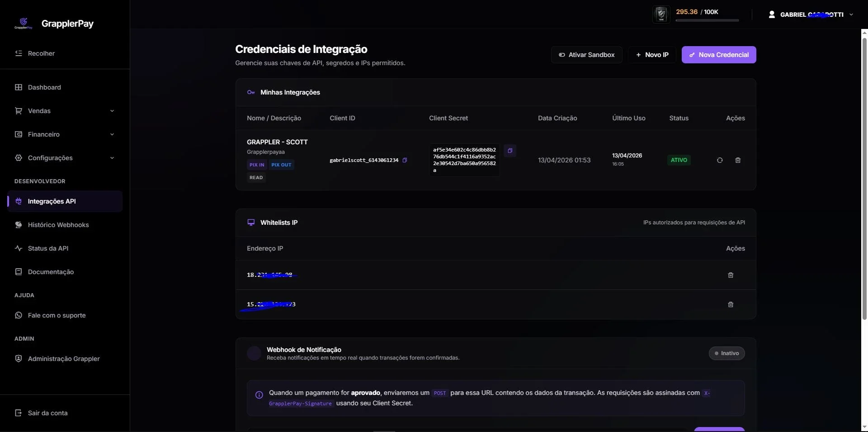Collapse the sidebar using Recolher
The height and width of the screenshot is (432, 868).
tap(35, 53)
